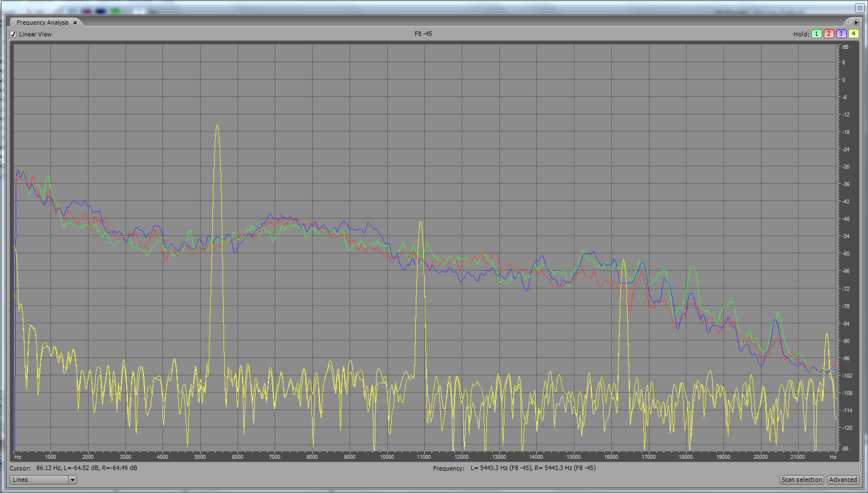
Task: Open the Advanced options
Action: (843, 480)
